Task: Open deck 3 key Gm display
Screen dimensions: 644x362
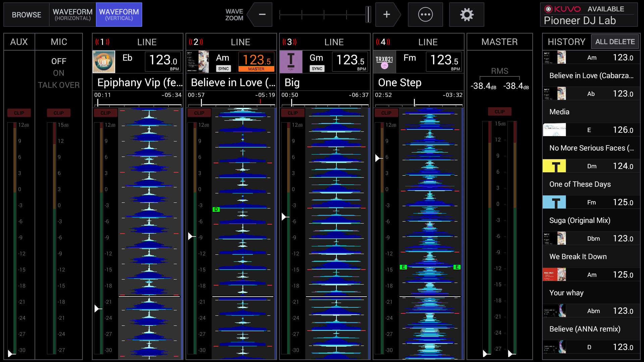Action: coord(316,58)
